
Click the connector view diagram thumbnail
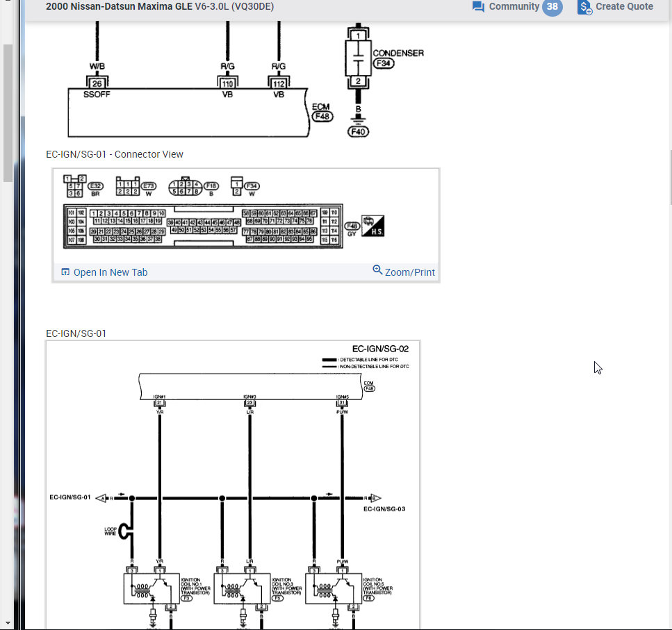(245, 215)
